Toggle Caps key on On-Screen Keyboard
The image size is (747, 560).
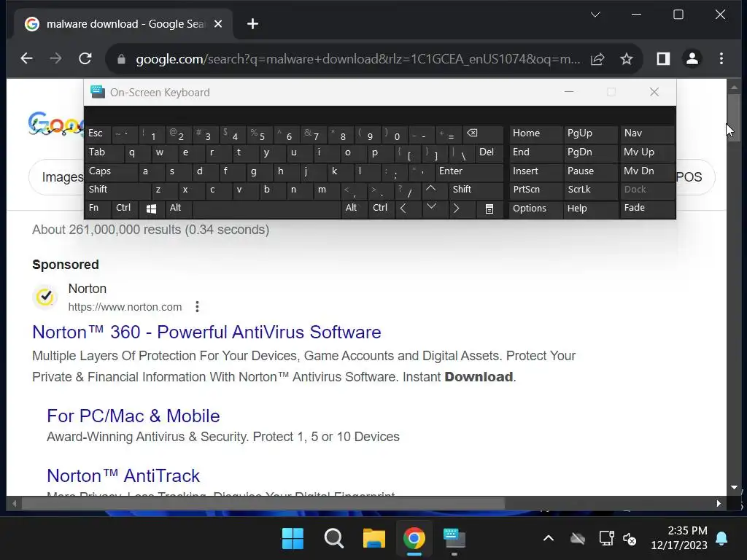pos(111,171)
